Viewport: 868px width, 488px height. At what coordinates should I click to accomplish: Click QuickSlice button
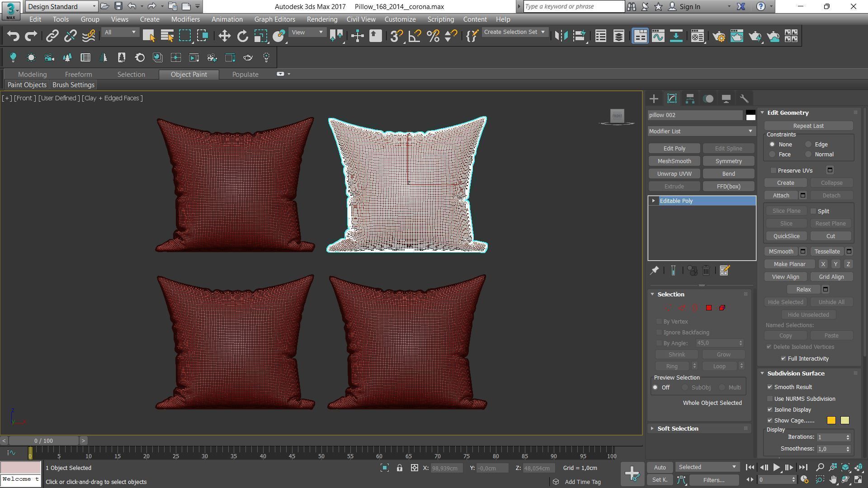click(786, 236)
